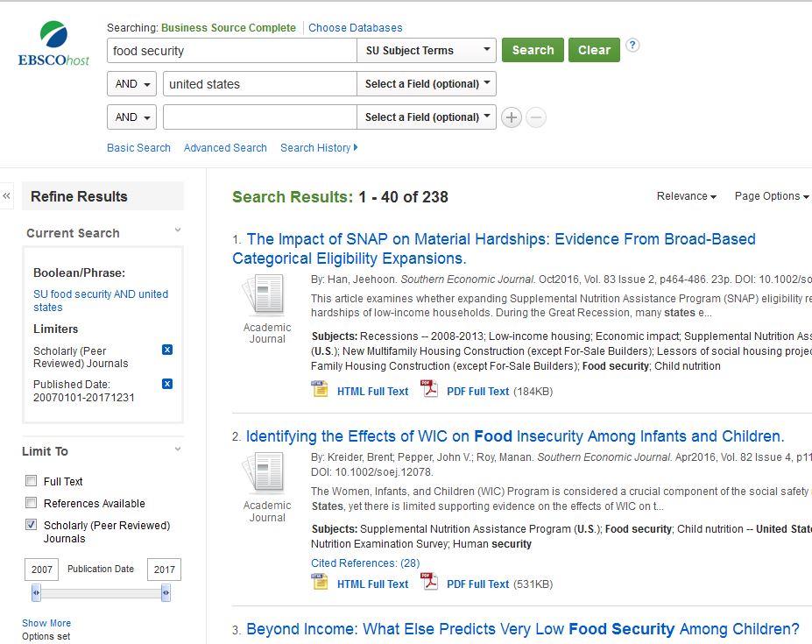812x644 pixels.
Task: Click the united states search input
Action: 260,84
